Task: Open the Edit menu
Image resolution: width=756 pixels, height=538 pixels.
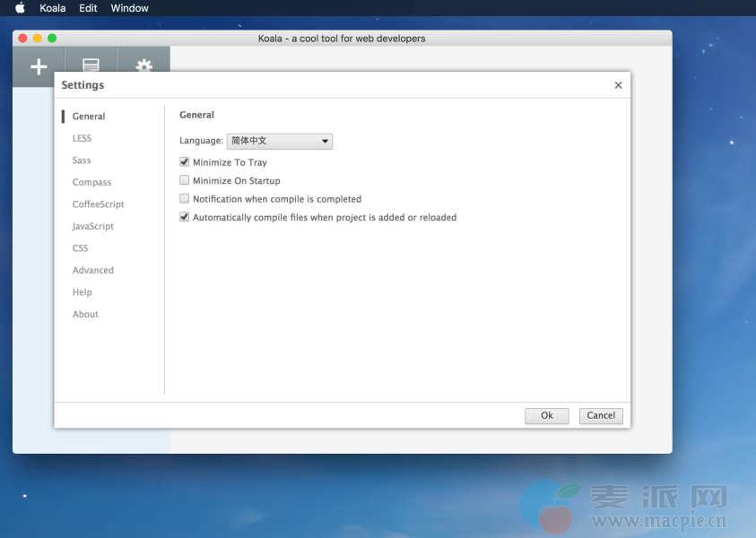Action: (88, 8)
